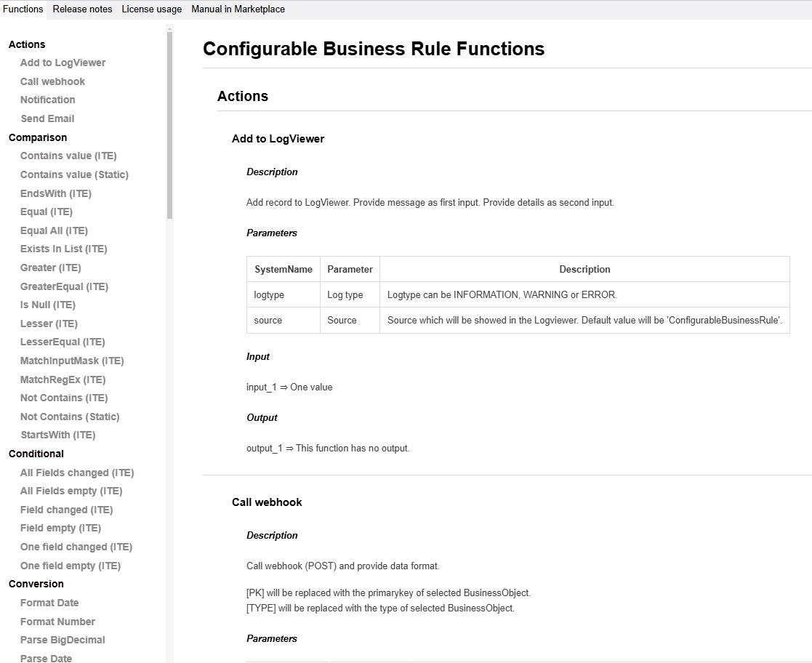Select the Functions tab

(x=23, y=9)
